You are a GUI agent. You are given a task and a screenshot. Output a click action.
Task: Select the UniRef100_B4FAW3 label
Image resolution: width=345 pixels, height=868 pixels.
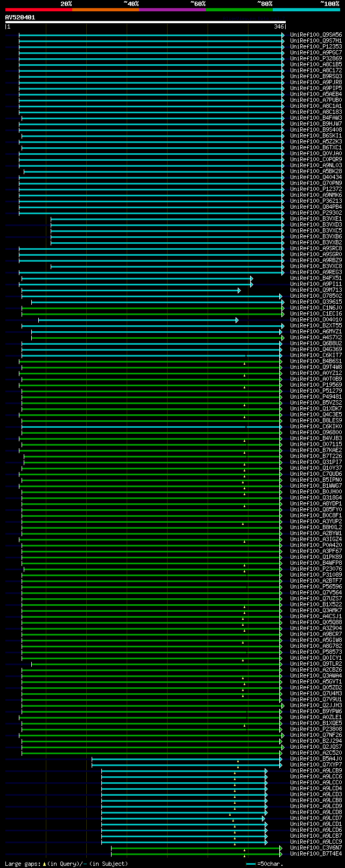point(316,118)
